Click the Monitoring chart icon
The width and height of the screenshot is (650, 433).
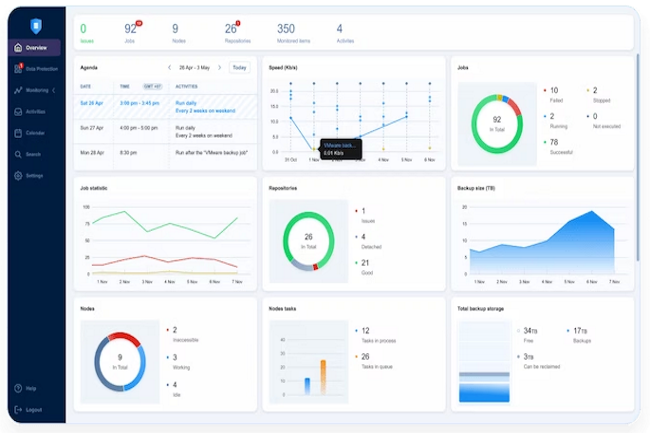click(x=19, y=90)
